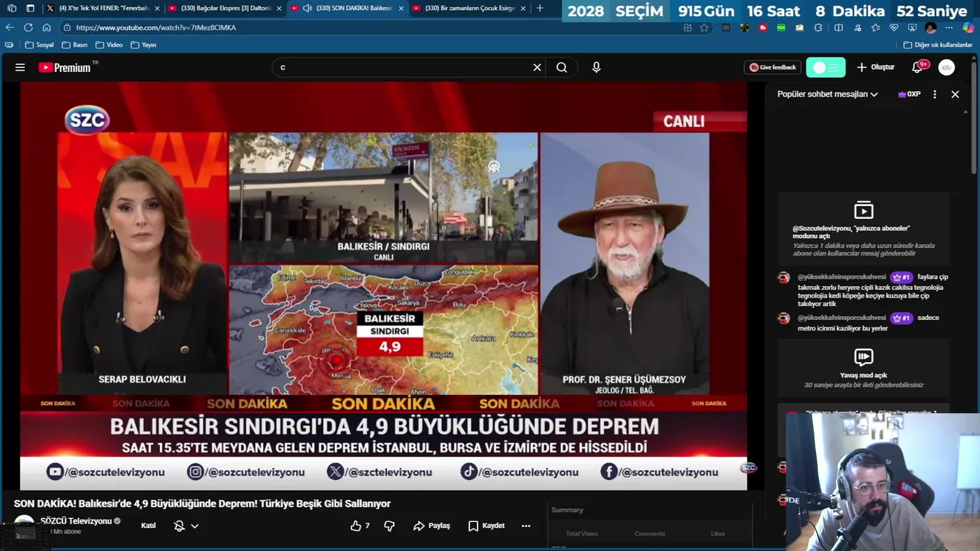Open the Yayın bookmarks folder
980x551 pixels.
click(x=143, y=44)
